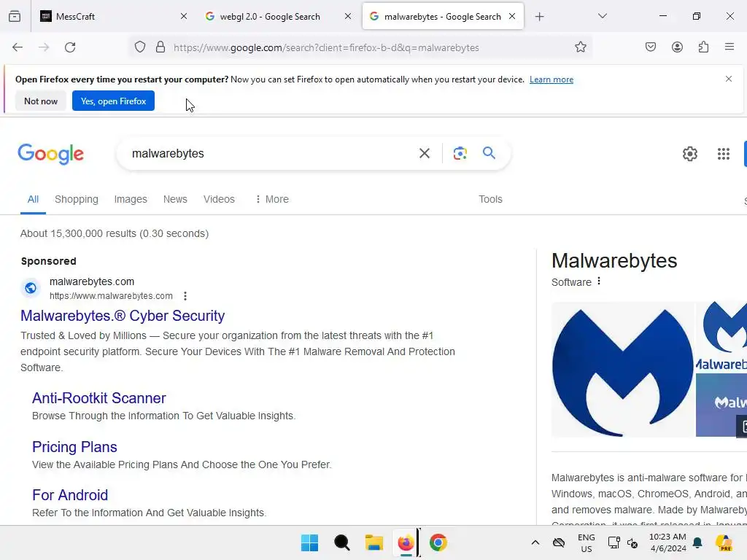This screenshot has width=747, height=560.
Task: Open the Windows Start menu
Action: [x=309, y=542]
